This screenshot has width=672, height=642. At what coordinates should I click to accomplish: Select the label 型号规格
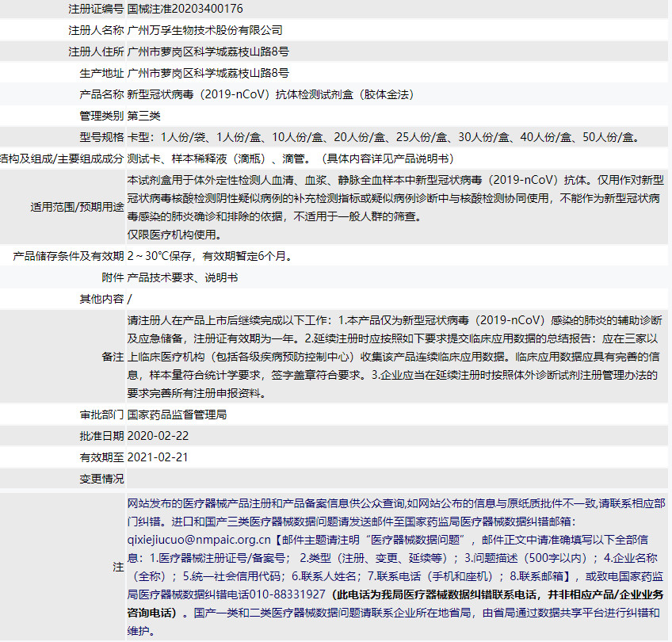[x=101, y=137]
